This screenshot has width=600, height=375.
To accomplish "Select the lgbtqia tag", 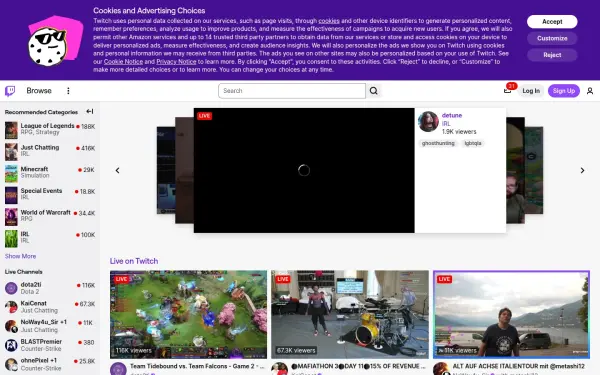I will pyautogui.click(x=473, y=143).
